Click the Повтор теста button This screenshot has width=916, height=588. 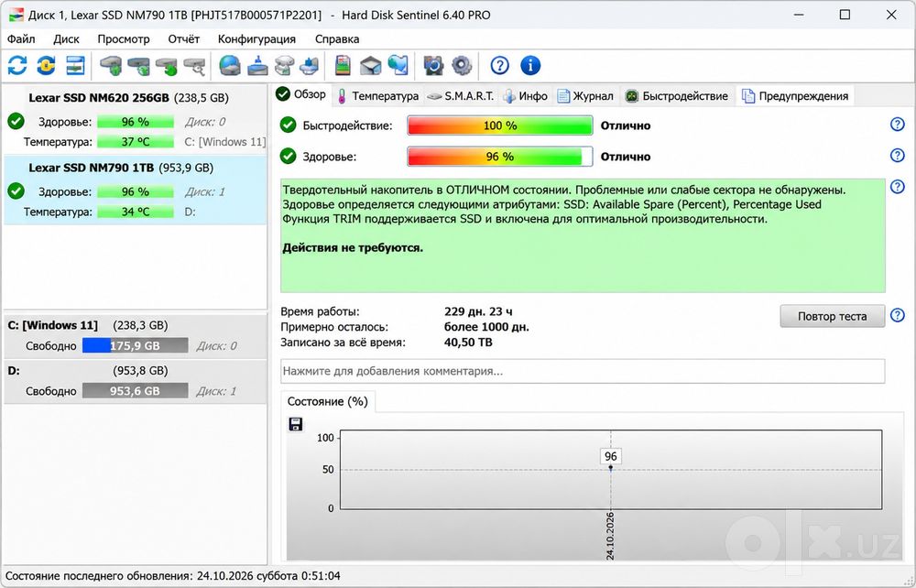tap(832, 316)
